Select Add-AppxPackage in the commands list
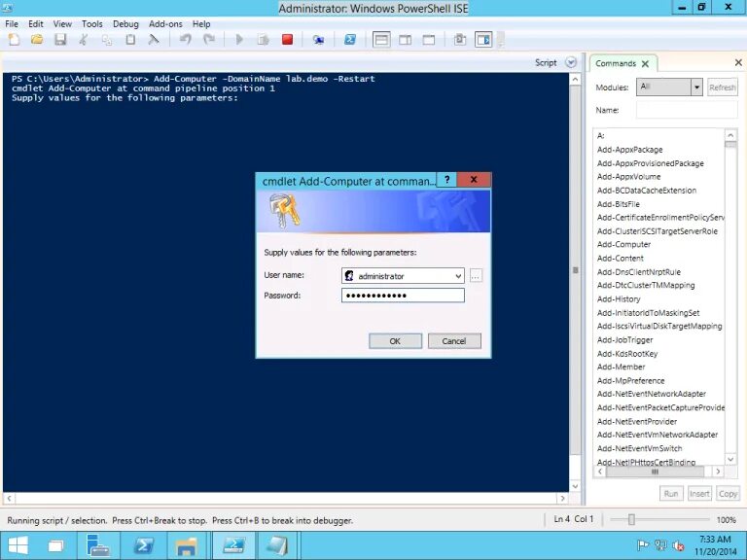The width and height of the screenshot is (747, 560). point(629,150)
